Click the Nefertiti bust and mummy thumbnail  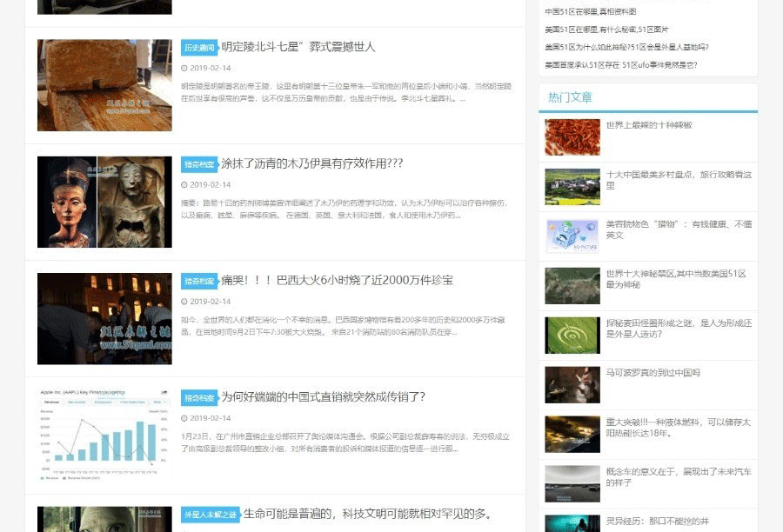(104, 203)
